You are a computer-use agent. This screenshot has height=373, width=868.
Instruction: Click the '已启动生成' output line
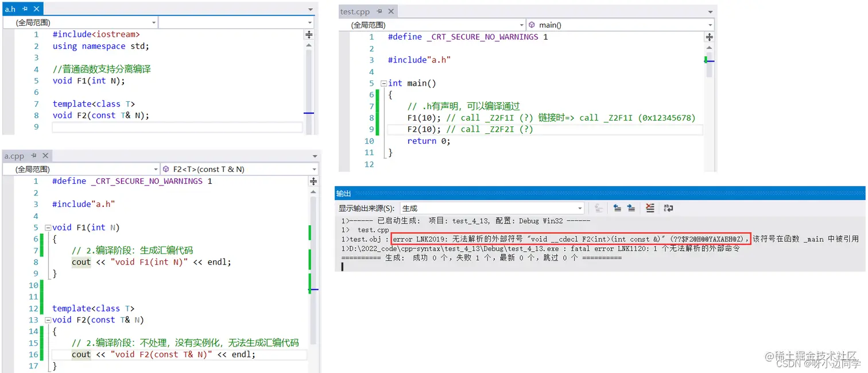(x=466, y=221)
